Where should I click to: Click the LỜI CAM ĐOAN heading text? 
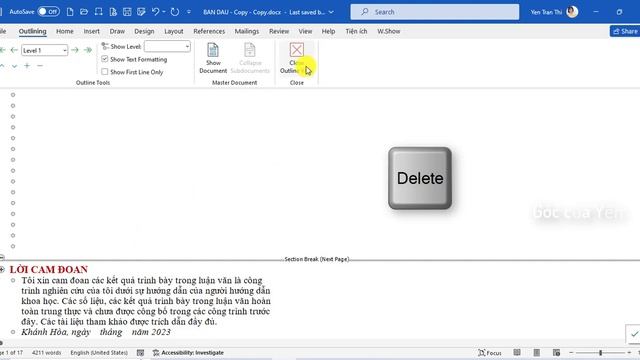[x=49, y=269]
